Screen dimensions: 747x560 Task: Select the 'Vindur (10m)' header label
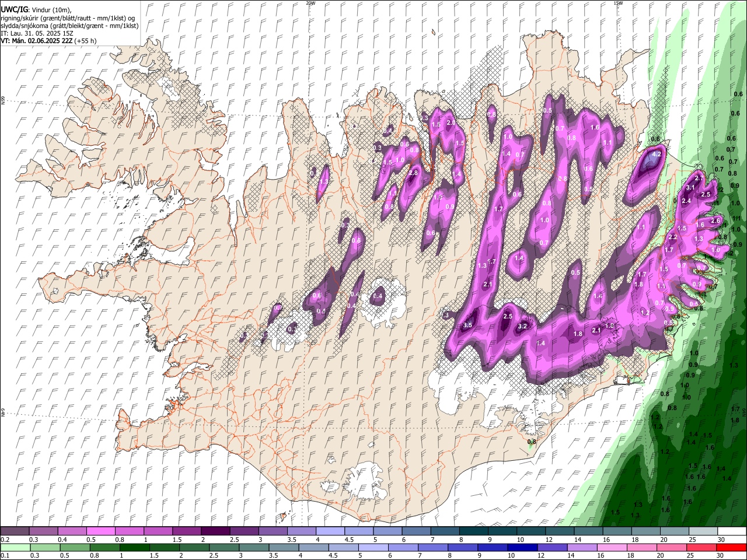click(x=51, y=10)
